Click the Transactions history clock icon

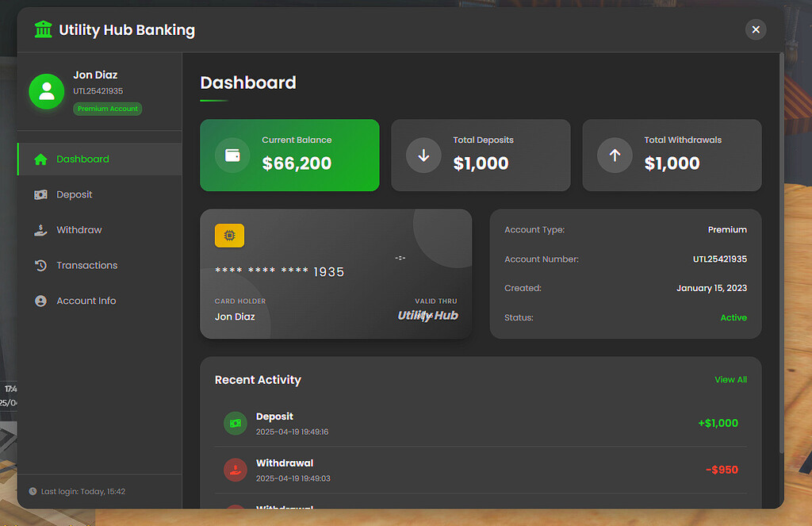(x=41, y=265)
